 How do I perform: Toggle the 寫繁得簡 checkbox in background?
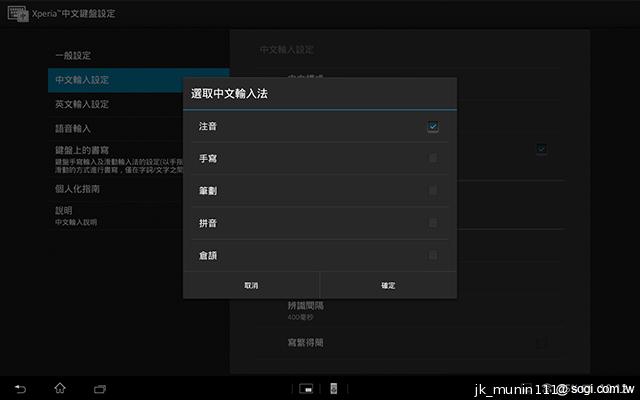[541, 343]
